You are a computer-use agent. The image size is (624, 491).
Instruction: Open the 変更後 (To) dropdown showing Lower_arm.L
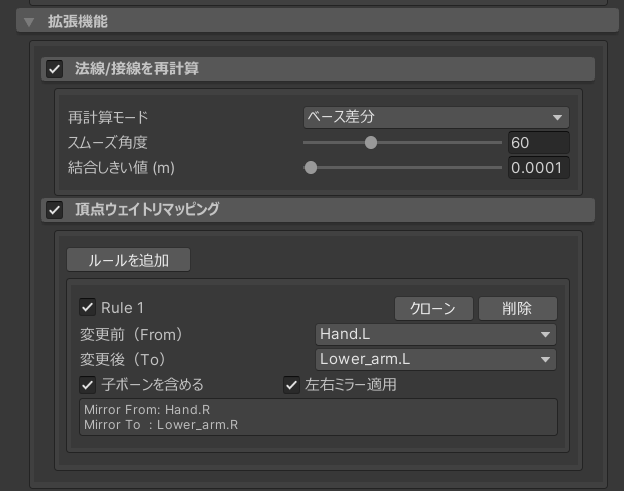tap(435, 359)
